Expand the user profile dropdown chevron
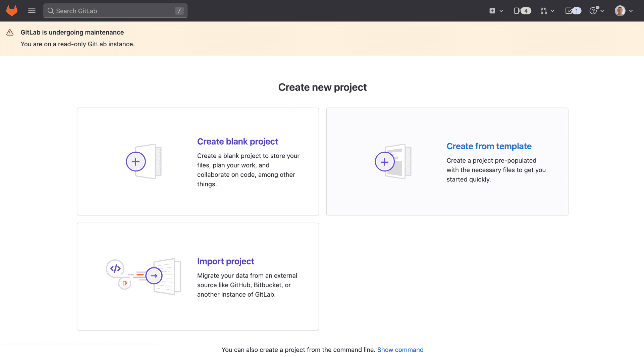644x357 pixels. (x=631, y=11)
